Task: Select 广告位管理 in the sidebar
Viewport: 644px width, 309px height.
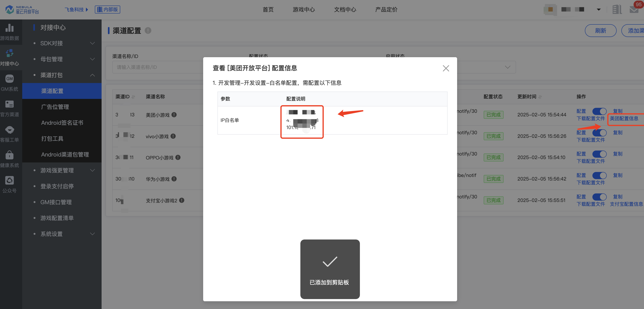Action: (x=62, y=107)
